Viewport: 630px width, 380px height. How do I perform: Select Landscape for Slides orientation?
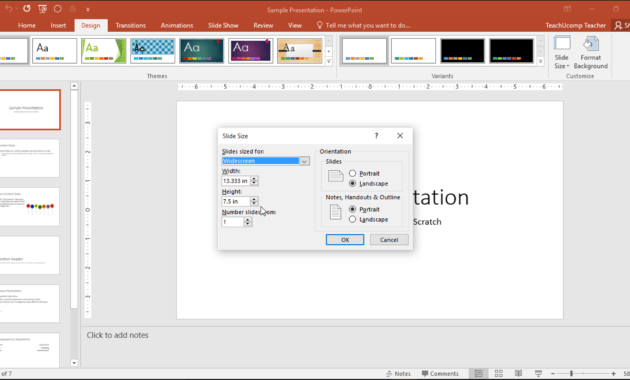[x=352, y=183]
